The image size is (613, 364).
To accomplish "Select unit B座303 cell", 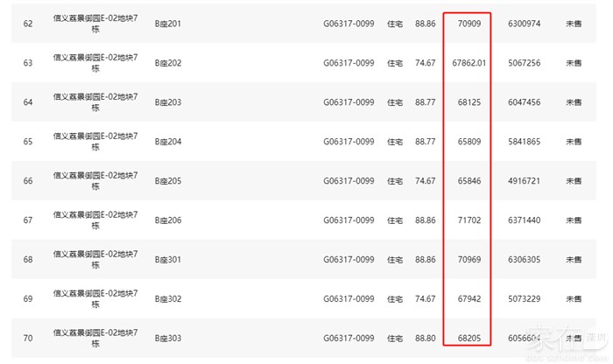I will click(167, 338).
